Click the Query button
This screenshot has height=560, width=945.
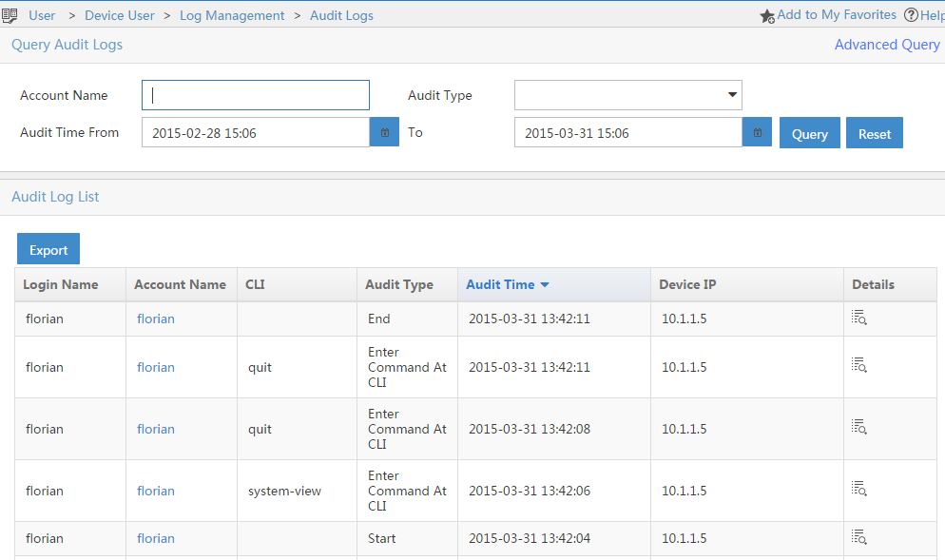coord(809,132)
